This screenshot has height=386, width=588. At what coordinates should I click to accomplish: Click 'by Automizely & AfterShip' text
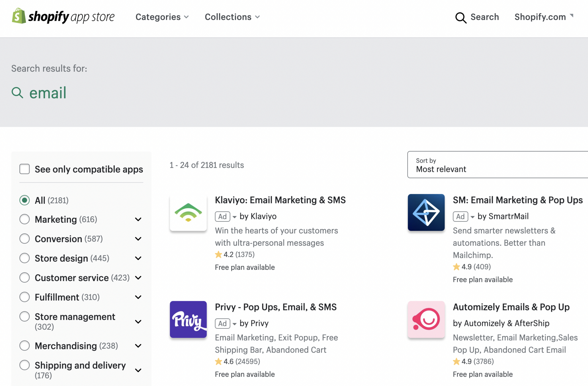click(501, 323)
